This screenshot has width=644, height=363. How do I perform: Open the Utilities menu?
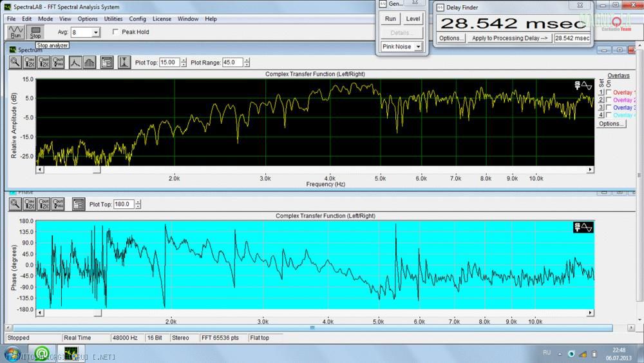tap(113, 19)
